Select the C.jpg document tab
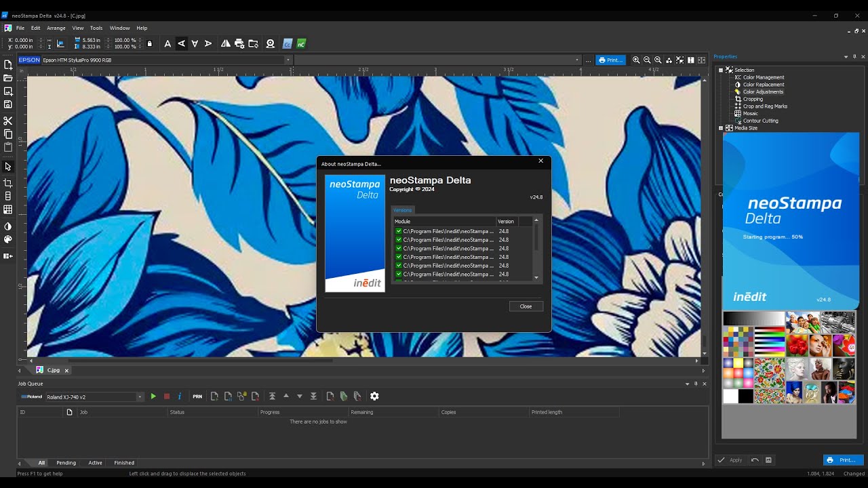The image size is (868, 488). (x=53, y=370)
